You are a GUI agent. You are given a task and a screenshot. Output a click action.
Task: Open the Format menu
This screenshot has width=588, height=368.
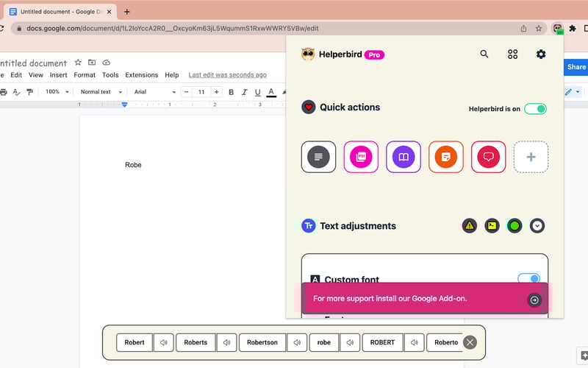click(85, 75)
